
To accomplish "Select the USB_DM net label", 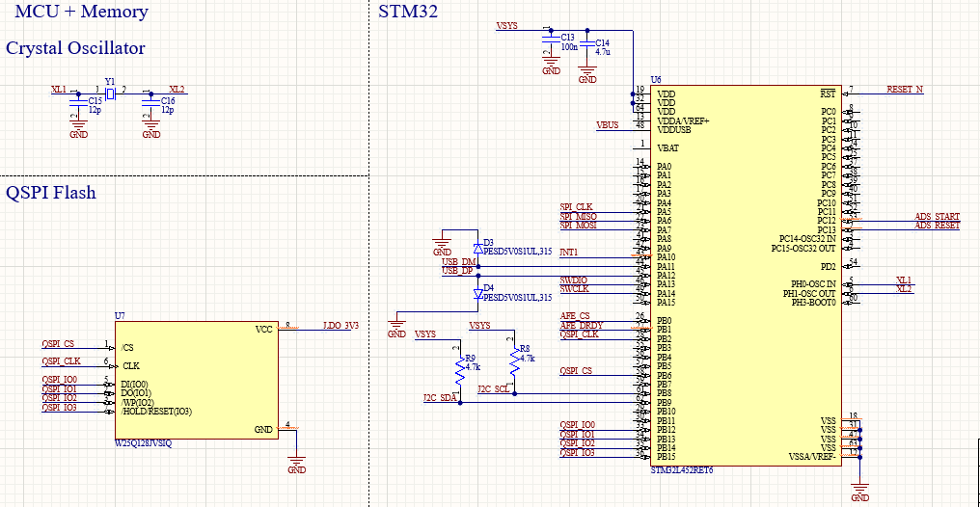I will point(459,261).
